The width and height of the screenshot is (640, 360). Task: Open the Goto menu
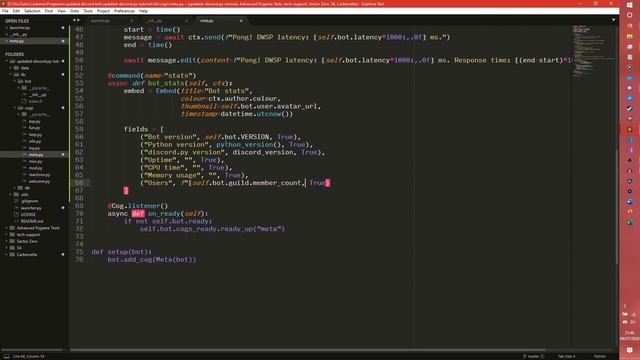[x=74, y=11]
